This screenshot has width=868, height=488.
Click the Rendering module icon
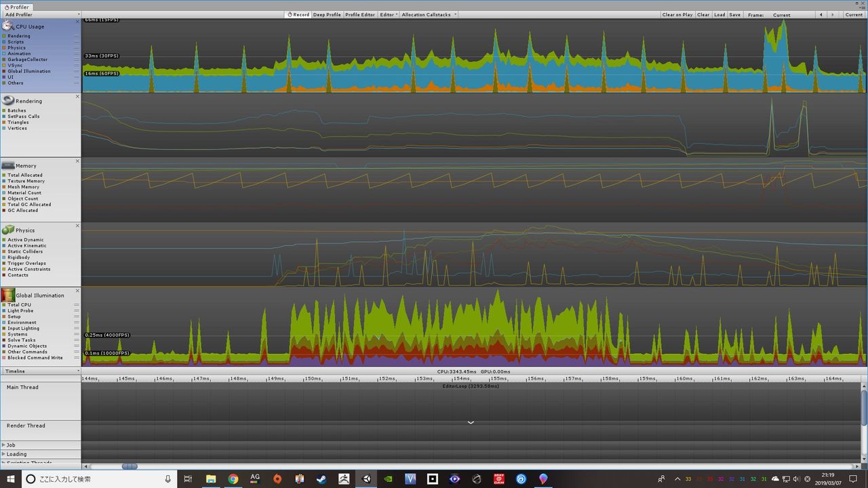[x=7, y=100]
